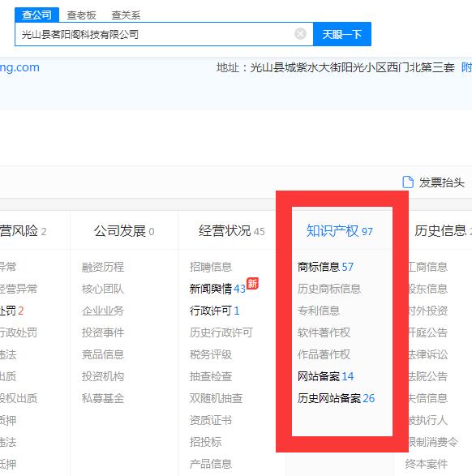Open the 公司发展 section tab
Screen dimensions: 472x476
click(x=124, y=231)
